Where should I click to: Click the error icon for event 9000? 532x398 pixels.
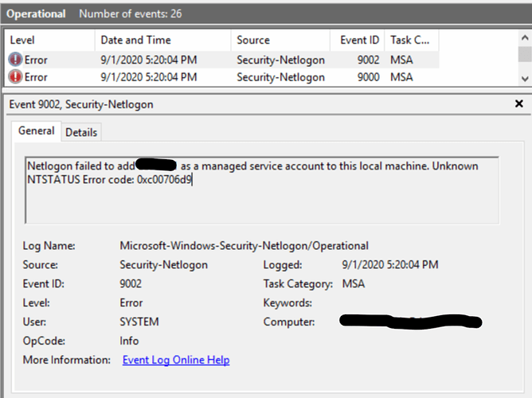click(16, 77)
